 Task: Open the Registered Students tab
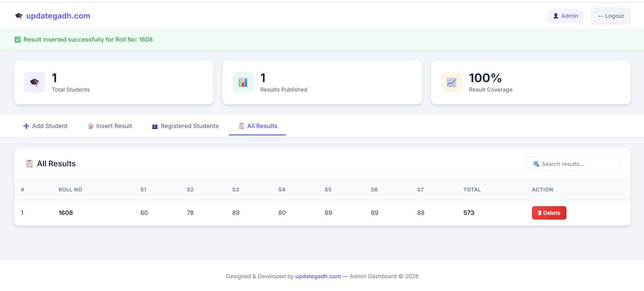185,126
